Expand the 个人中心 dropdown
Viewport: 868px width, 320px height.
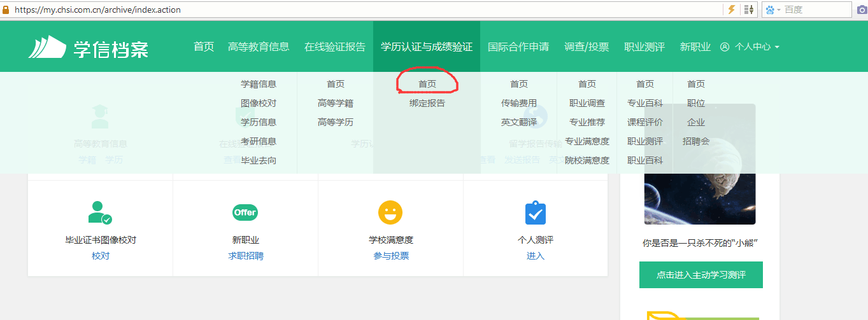pyautogui.click(x=750, y=47)
